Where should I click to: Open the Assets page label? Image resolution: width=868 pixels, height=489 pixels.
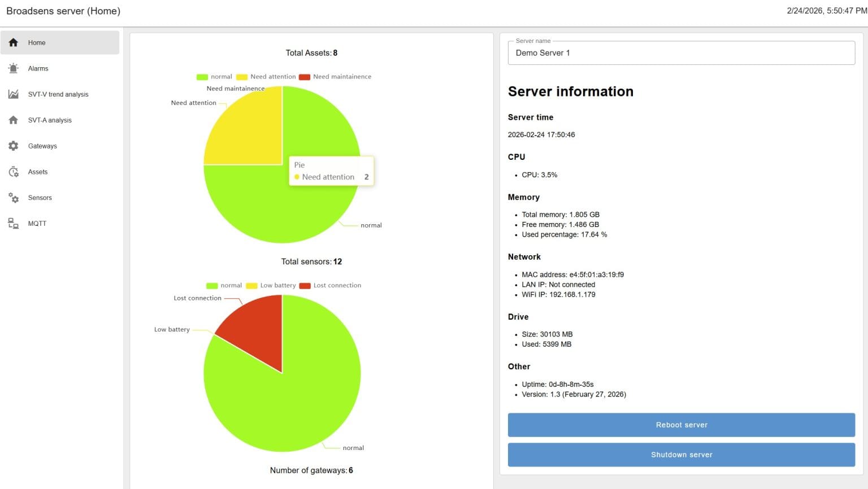pos(38,172)
